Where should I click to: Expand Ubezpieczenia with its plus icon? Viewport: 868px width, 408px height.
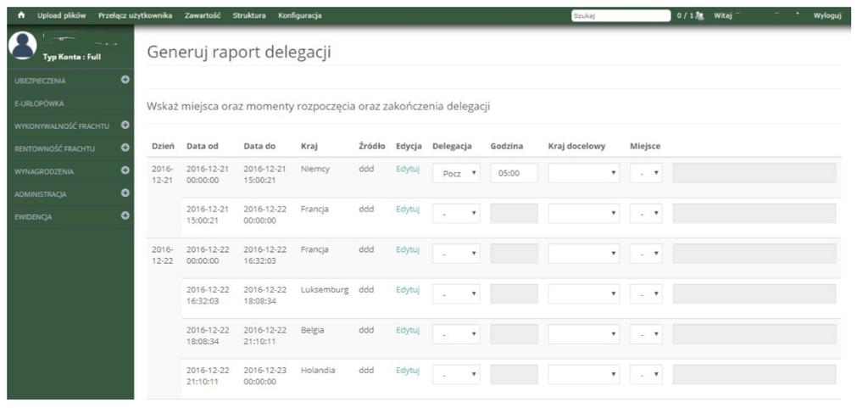(125, 80)
